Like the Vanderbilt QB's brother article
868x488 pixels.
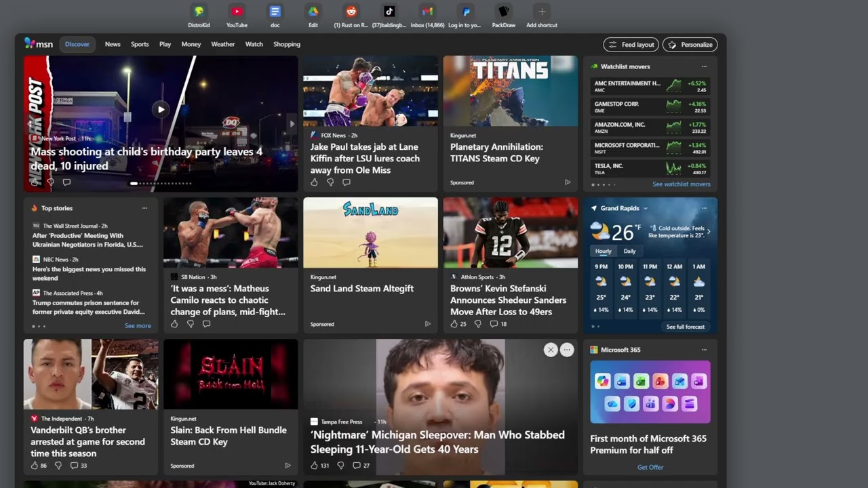coord(39,466)
